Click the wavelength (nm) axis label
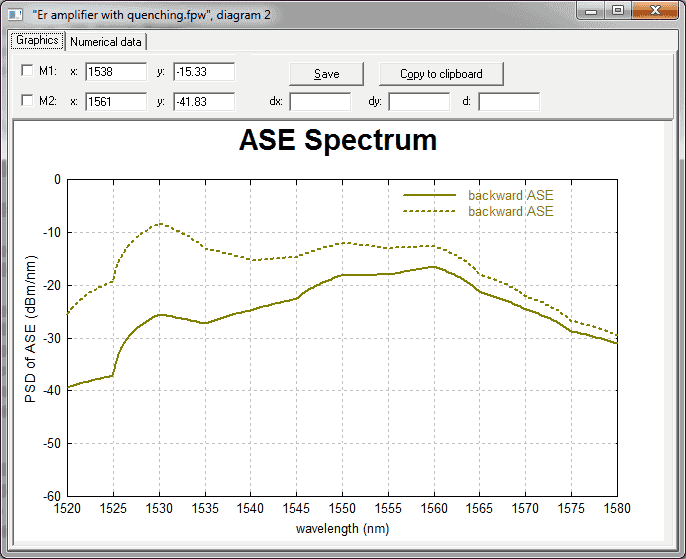This screenshot has width=686, height=559. pos(343,529)
